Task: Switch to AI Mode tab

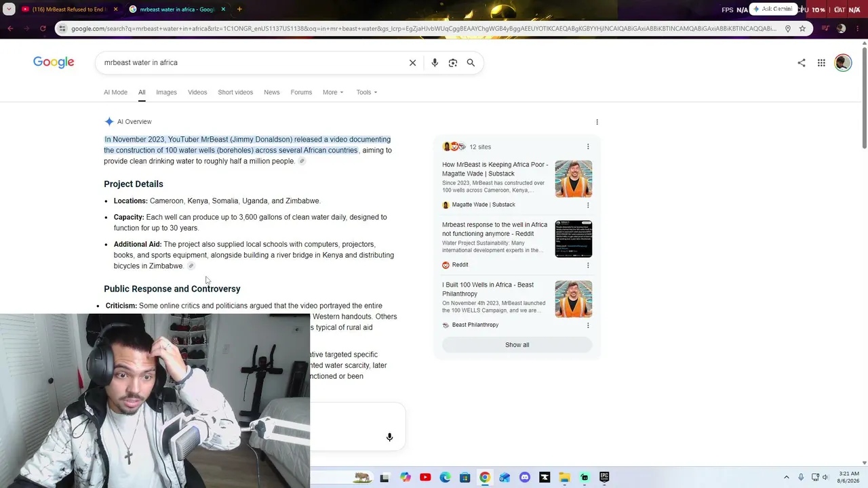Action: [x=115, y=92]
